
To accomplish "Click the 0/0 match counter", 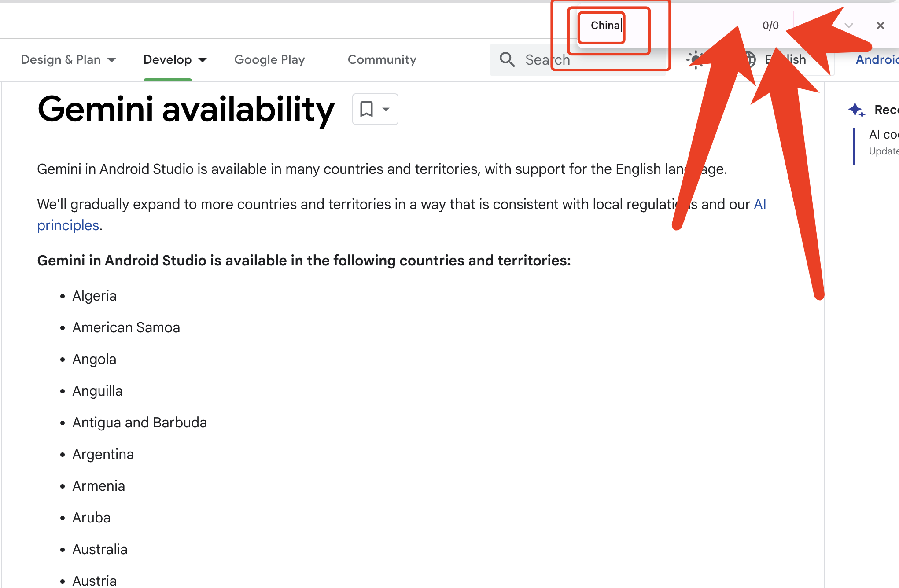I will click(x=770, y=26).
